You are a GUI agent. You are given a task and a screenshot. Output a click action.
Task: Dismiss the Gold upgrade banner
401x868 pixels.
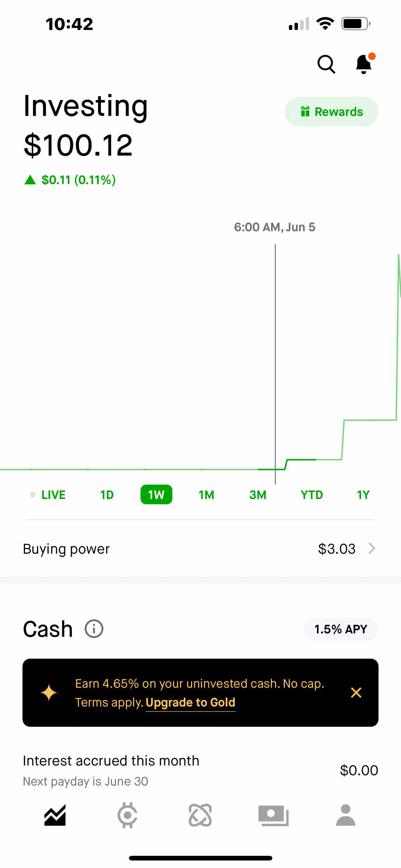tap(356, 693)
